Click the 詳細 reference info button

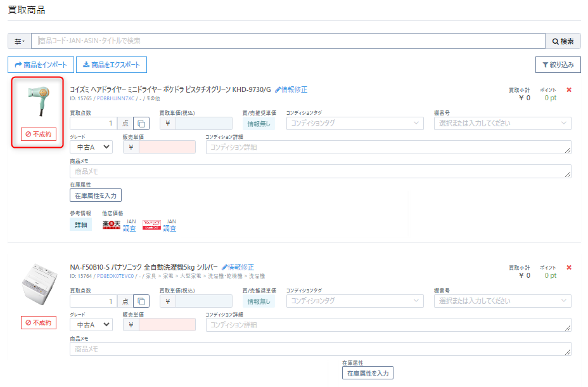pyautogui.click(x=80, y=225)
